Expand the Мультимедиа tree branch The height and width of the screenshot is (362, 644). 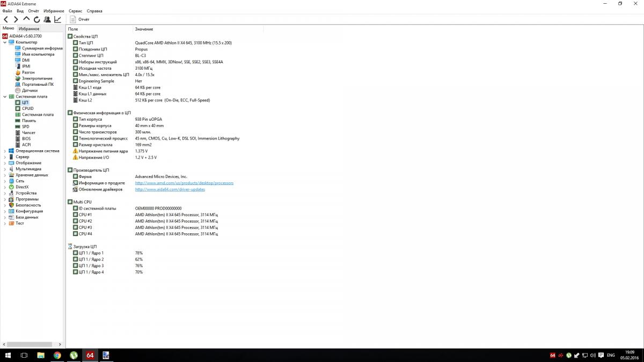point(5,169)
